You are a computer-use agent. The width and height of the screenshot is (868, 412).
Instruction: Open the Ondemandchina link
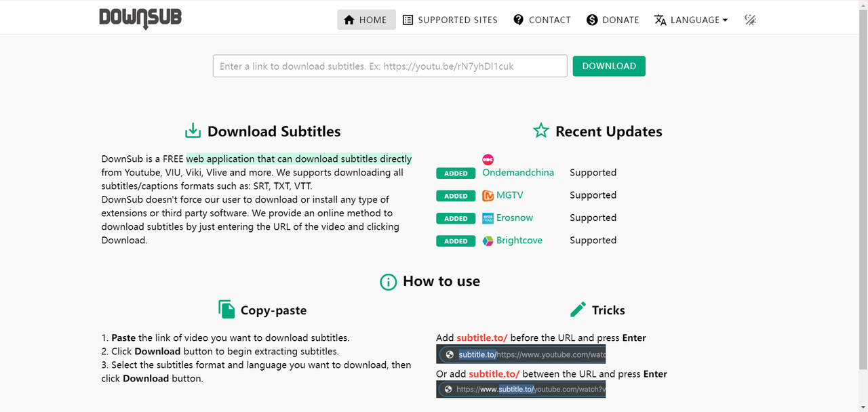518,173
